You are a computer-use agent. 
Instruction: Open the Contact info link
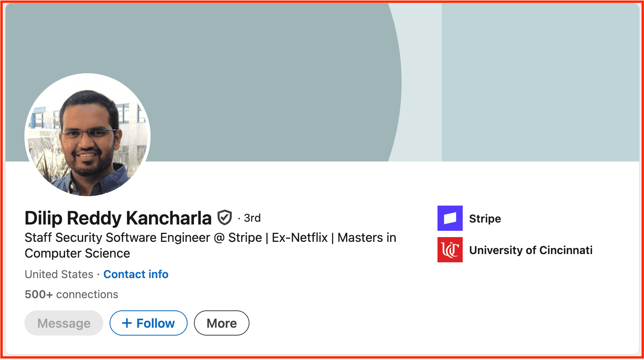pos(136,274)
